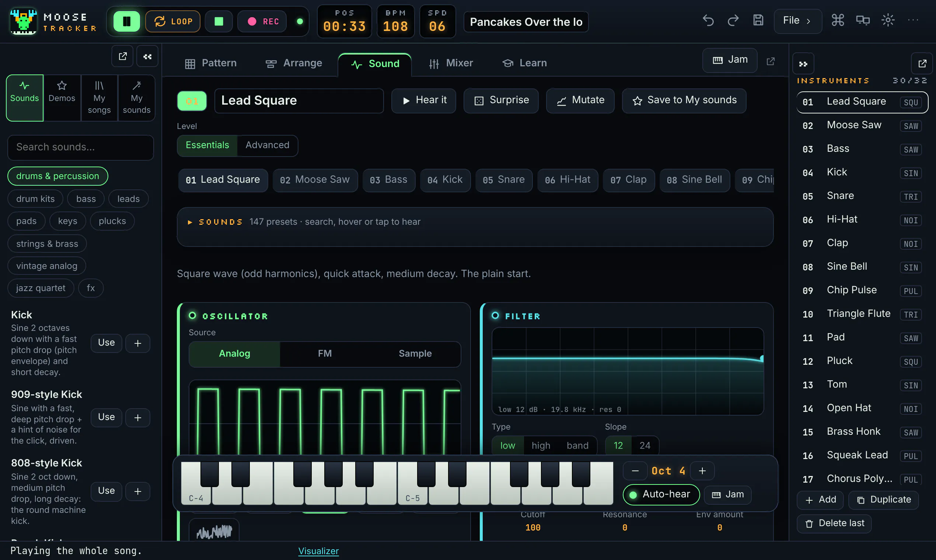
Task: Click the filter curve cutoff handle
Action: [x=762, y=358]
